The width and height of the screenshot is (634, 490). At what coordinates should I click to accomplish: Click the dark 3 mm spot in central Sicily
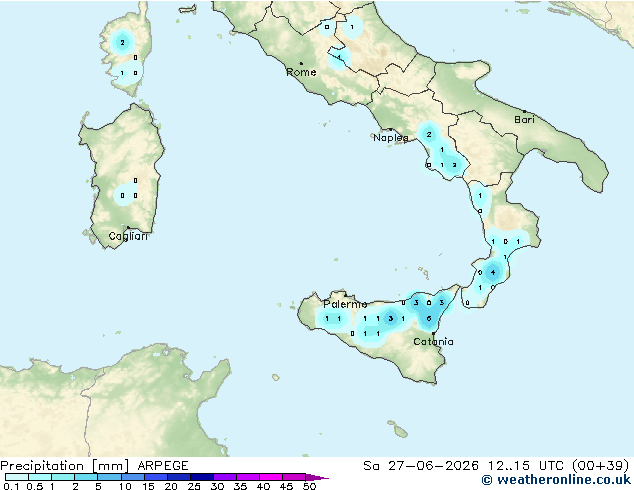390,319
